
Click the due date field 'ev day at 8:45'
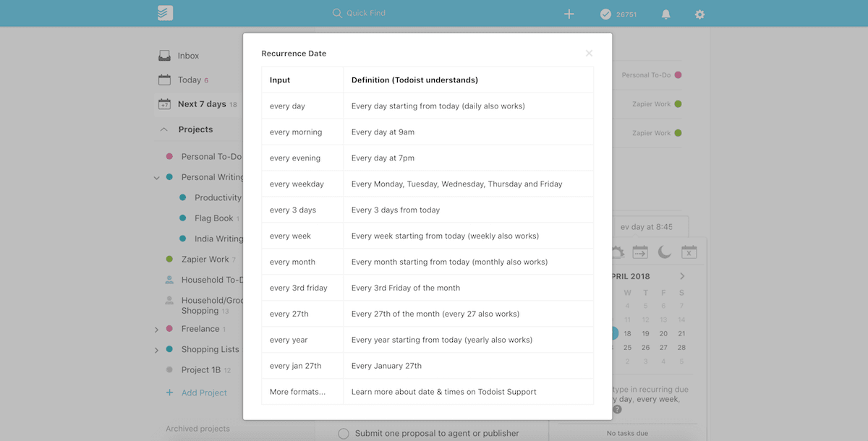650,226
